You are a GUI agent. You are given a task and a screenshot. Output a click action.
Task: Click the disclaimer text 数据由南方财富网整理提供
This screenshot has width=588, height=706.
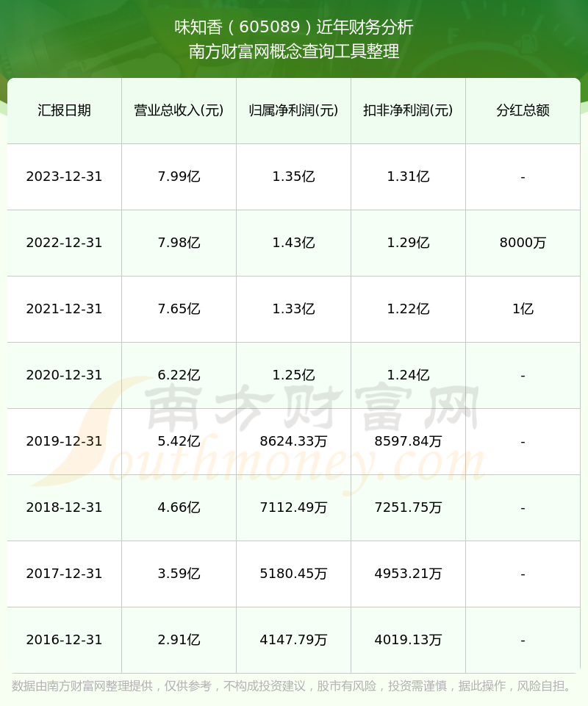click(x=82, y=686)
